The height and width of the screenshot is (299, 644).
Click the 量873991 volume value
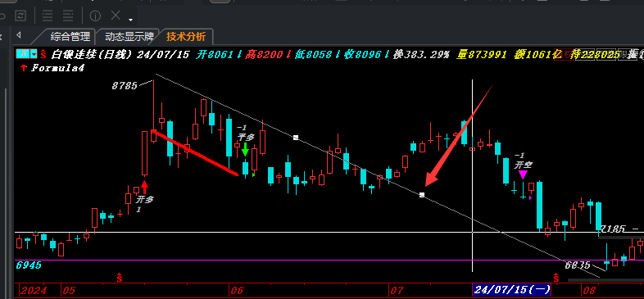(x=481, y=54)
